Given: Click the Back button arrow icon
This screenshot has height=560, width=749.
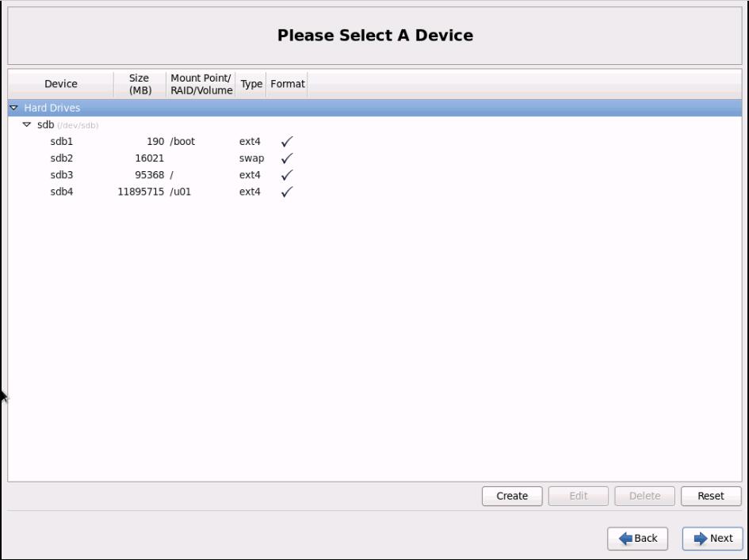Looking at the screenshot, I should pos(625,539).
